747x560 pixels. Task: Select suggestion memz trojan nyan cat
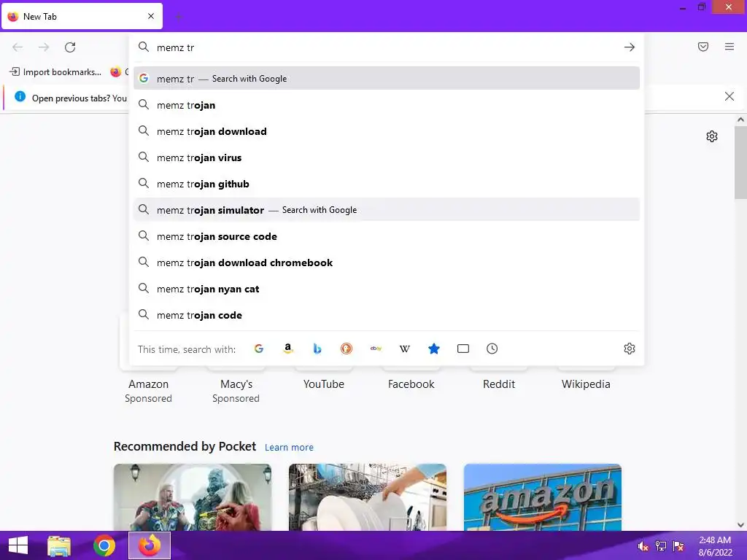click(387, 289)
